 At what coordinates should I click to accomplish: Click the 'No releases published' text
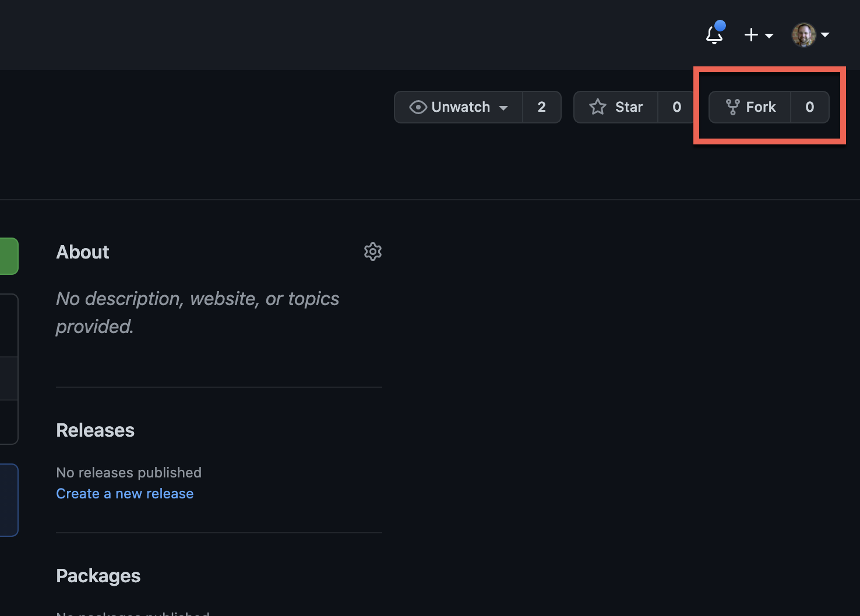coord(129,472)
